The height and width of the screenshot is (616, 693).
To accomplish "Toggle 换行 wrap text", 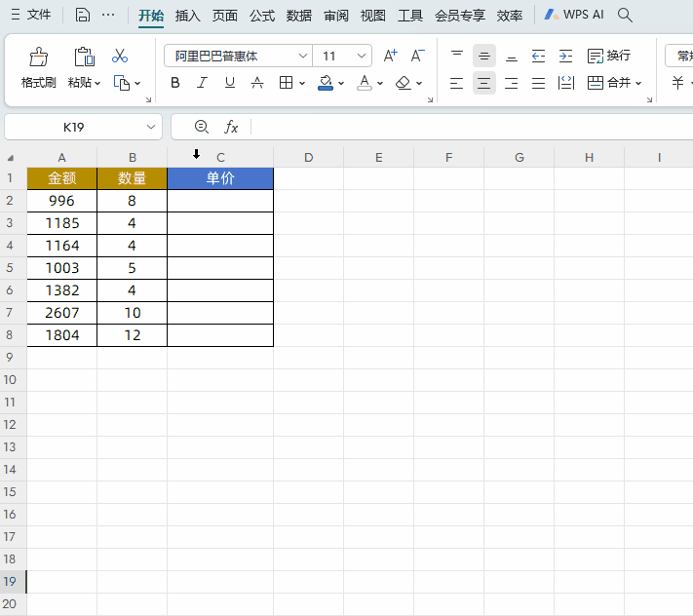I will click(x=608, y=56).
